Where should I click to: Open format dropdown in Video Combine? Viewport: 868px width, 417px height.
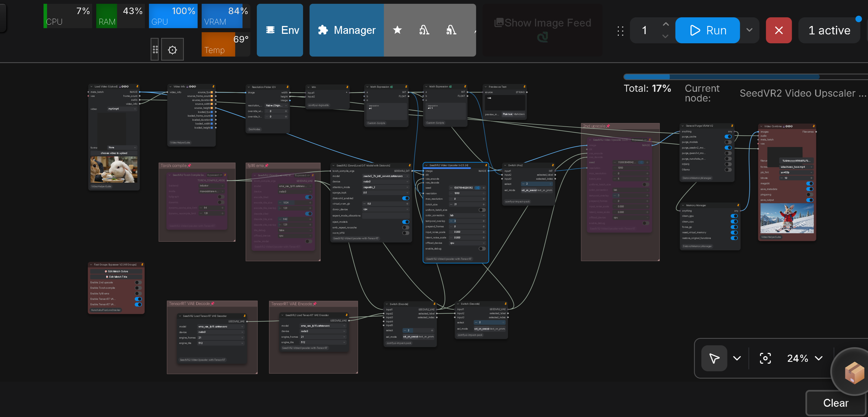click(x=796, y=167)
